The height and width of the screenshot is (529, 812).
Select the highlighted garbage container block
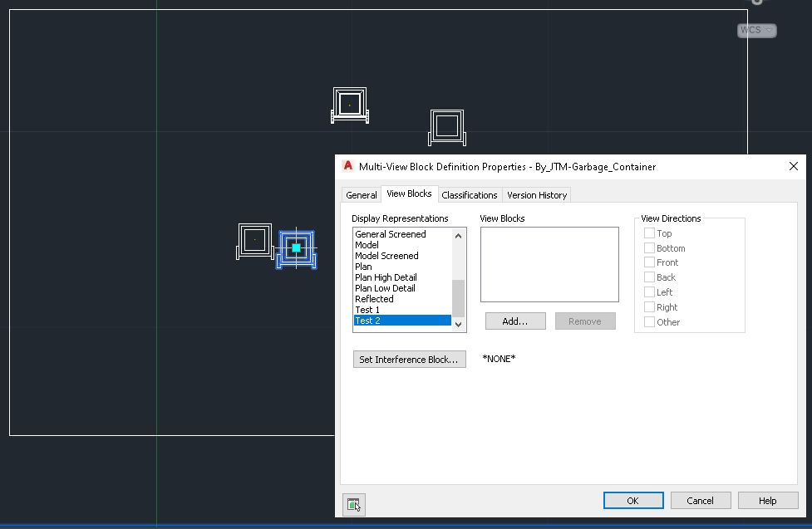296,247
